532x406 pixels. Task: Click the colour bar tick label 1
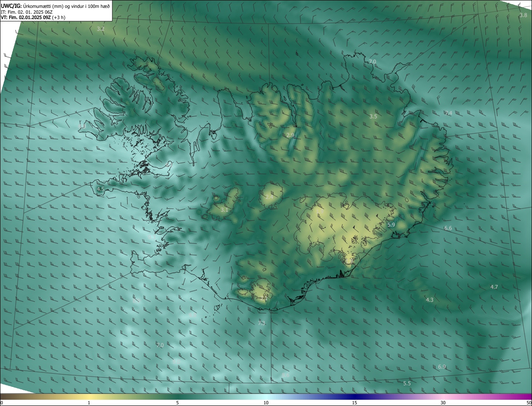coord(89,403)
